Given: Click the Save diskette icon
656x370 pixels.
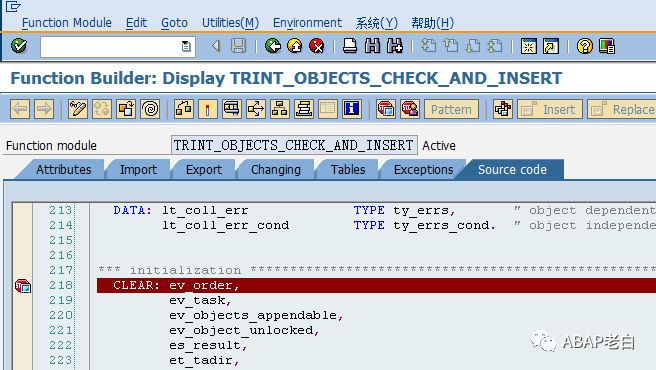Looking at the screenshot, I should pos(238,46).
